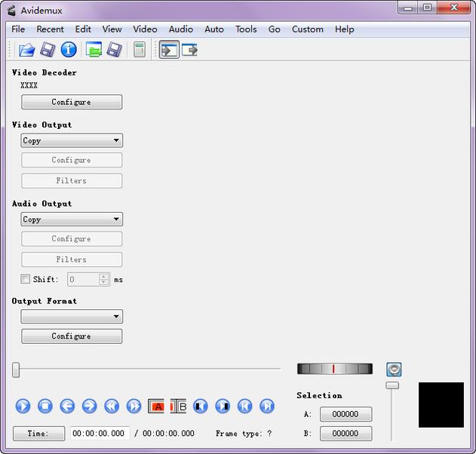Click Configure under Video Decoder
The width and height of the screenshot is (476, 454).
[72, 102]
